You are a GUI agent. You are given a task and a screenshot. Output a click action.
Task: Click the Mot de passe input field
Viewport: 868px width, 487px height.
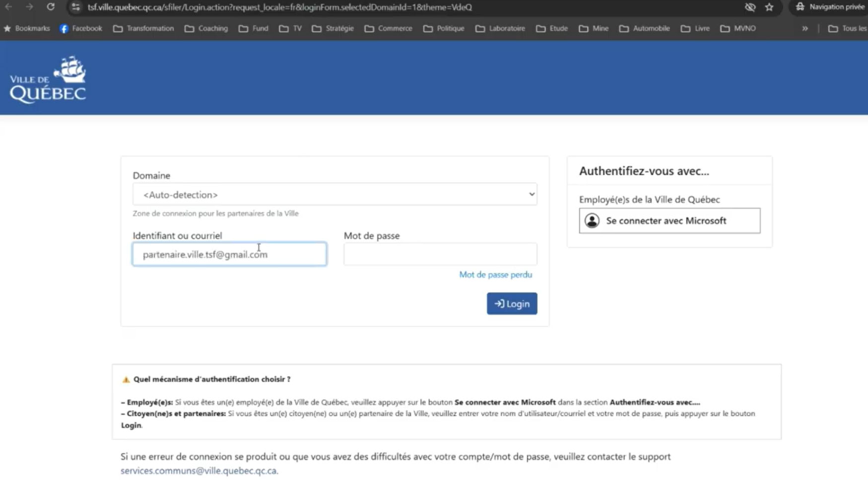(x=440, y=254)
